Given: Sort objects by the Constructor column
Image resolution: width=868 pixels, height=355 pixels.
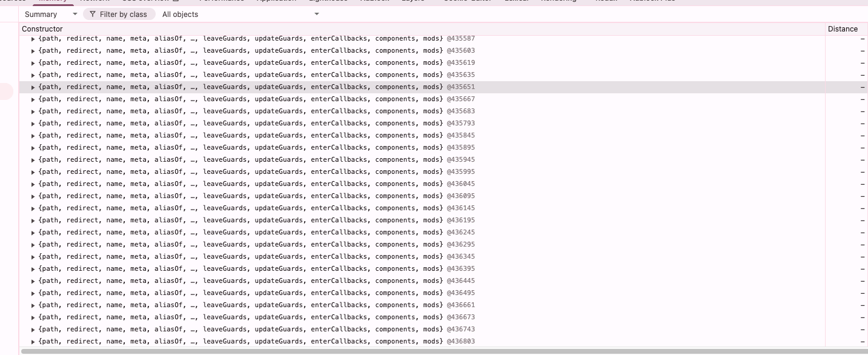Looking at the screenshot, I should (42, 28).
